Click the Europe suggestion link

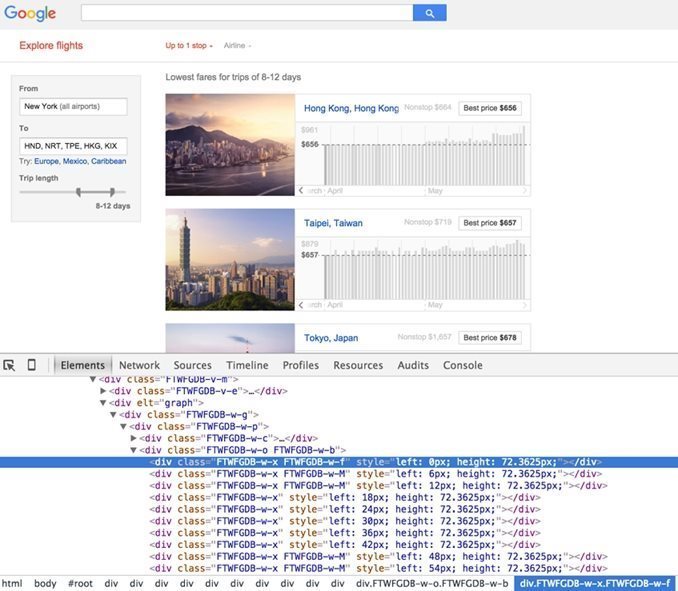click(x=46, y=161)
